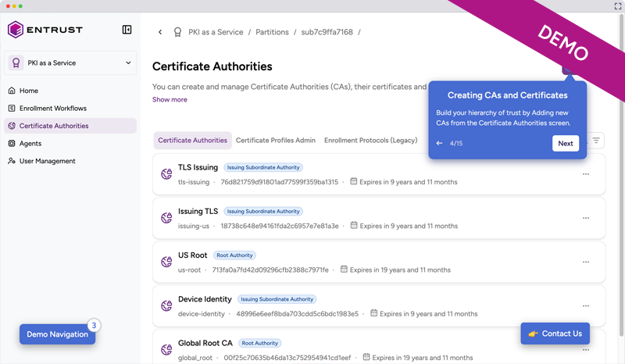Click TLS Issuing's Issuing Subordinate Authority badge
The width and height of the screenshot is (625, 364).
tap(263, 167)
